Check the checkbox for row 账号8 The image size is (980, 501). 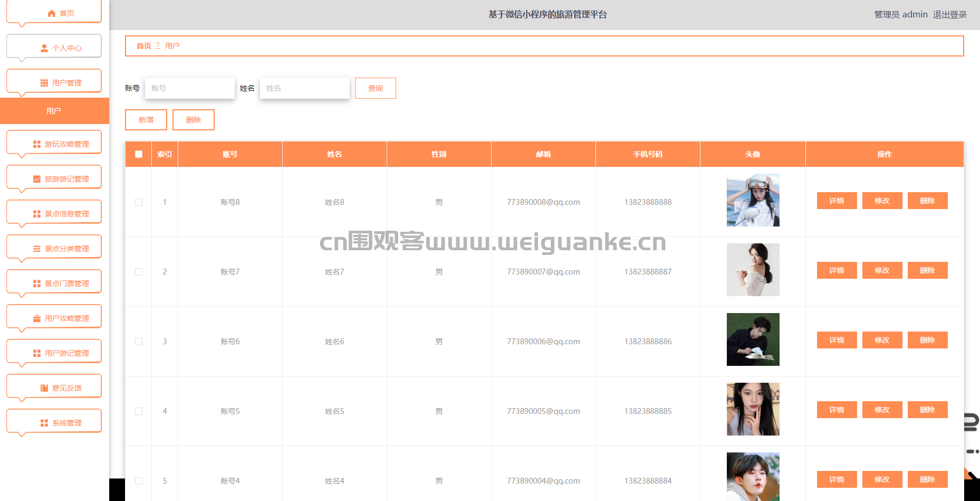pyautogui.click(x=139, y=202)
